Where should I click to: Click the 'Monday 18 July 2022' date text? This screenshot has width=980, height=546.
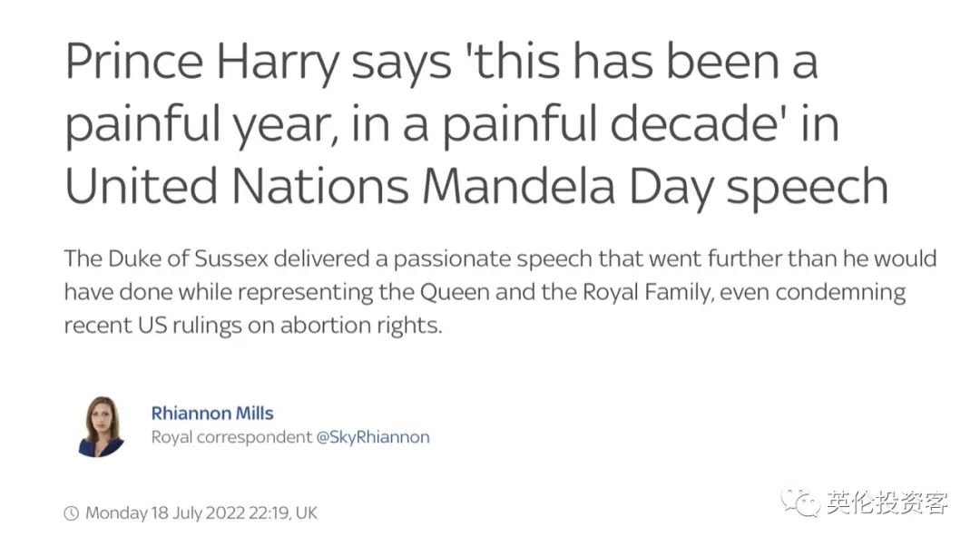(x=165, y=512)
